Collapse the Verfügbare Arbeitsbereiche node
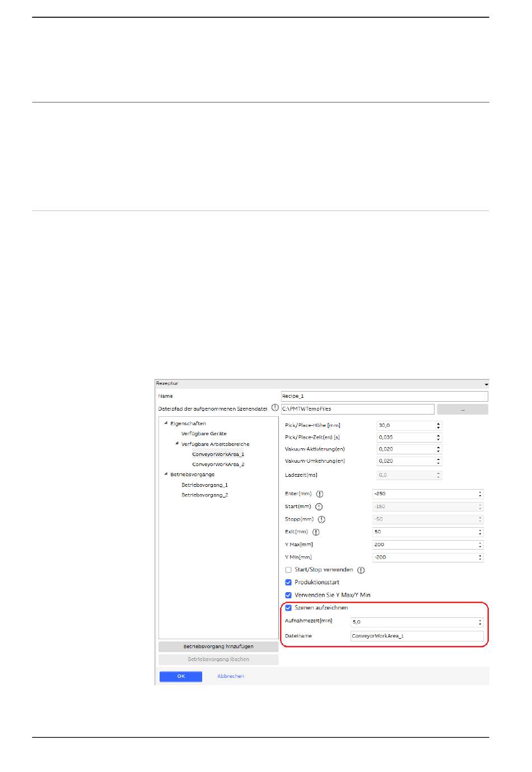532x772 pixels. [177, 444]
